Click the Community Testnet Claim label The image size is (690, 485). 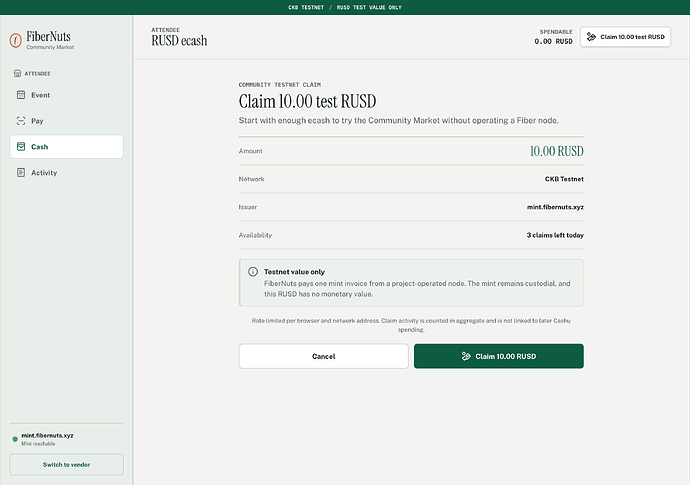tap(280, 85)
